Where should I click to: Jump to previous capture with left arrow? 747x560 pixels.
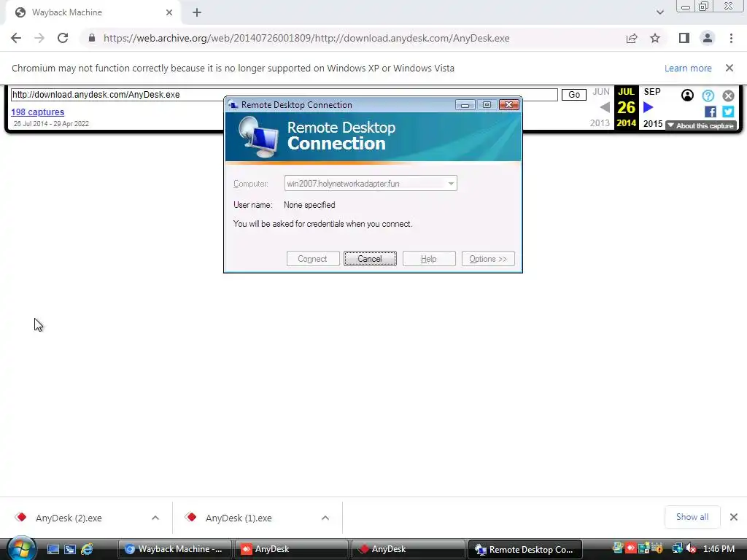[605, 108]
